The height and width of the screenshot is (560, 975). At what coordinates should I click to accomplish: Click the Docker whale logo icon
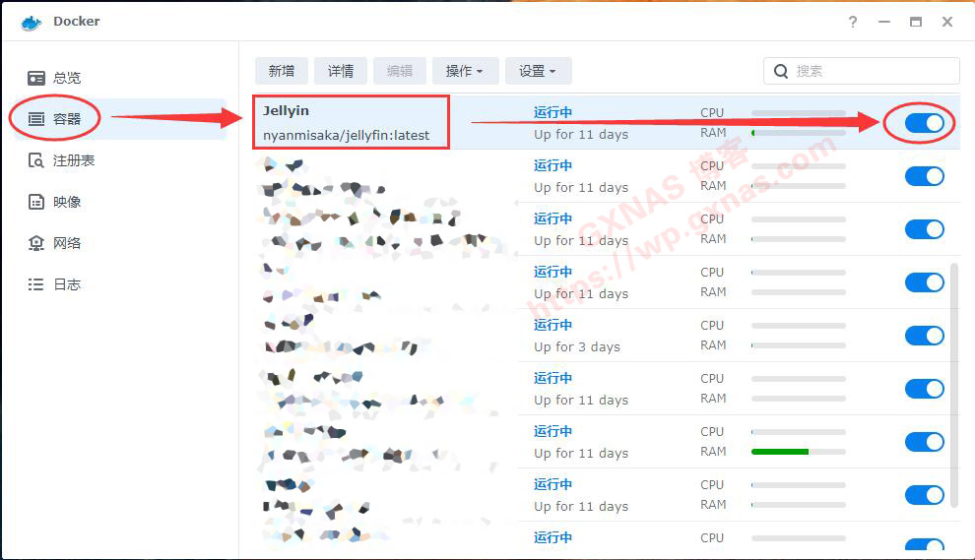click(32, 22)
